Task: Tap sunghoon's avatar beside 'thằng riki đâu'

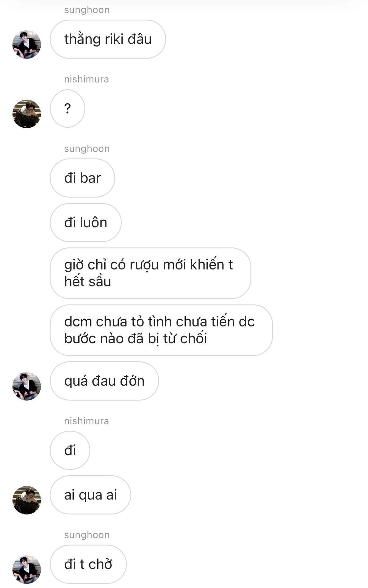Action: (x=27, y=44)
